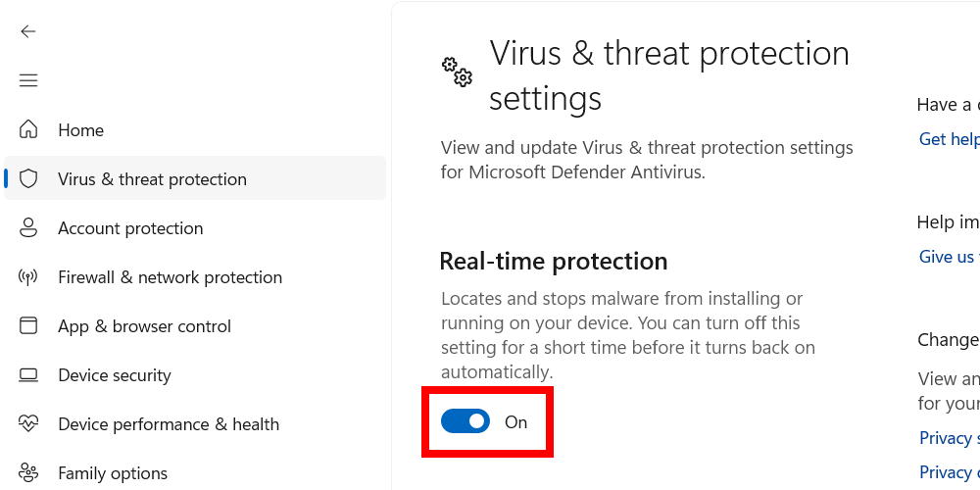Click the Family options people icon
This screenshot has height=490, width=980.
[x=28, y=473]
